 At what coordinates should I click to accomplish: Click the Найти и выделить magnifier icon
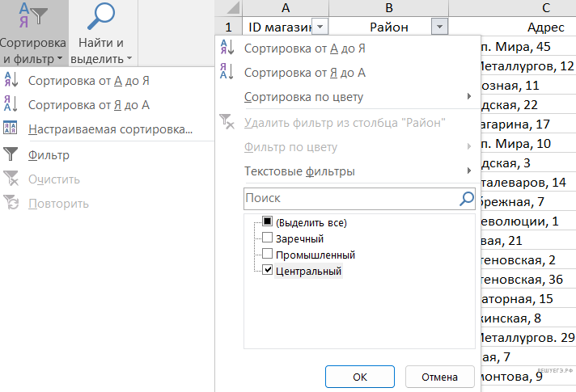(101, 16)
